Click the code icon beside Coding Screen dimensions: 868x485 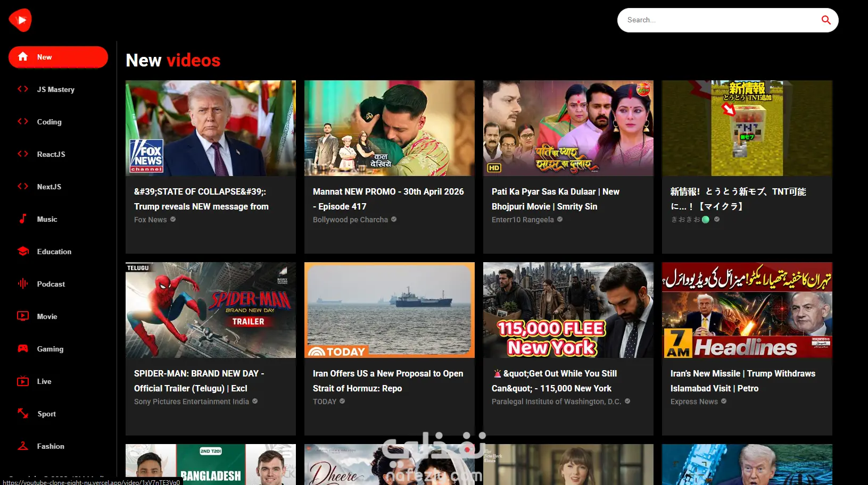[x=23, y=122]
